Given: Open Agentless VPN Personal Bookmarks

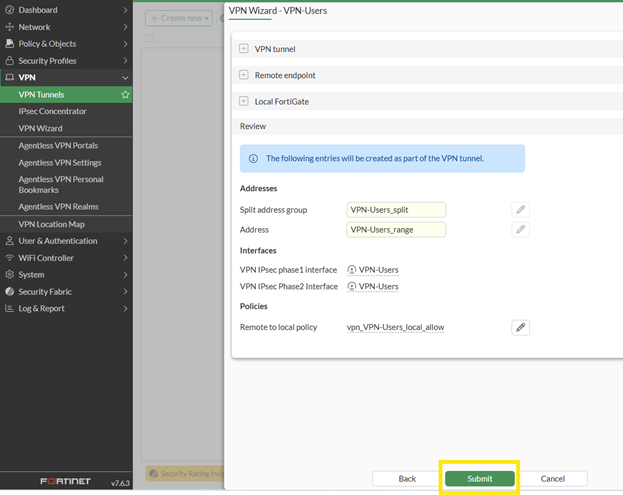Looking at the screenshot, I should [66, 185].
